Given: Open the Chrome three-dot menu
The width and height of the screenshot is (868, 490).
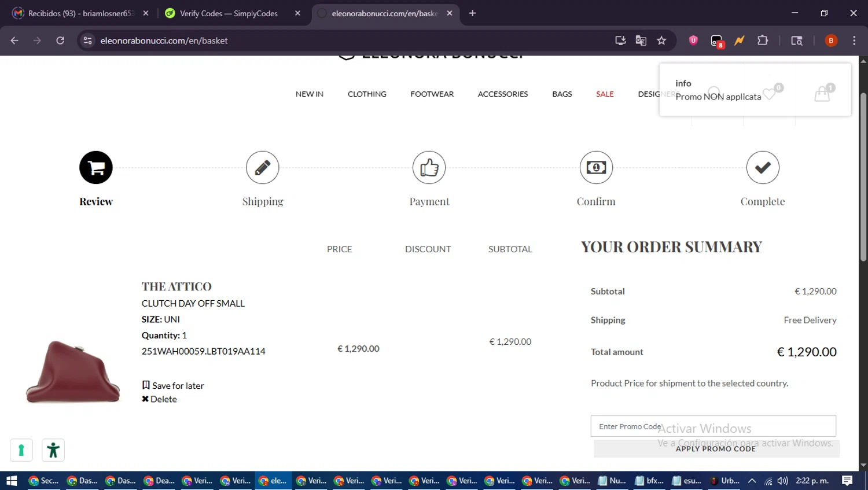Looking at the screenshot, I should [x=854, y=40].
